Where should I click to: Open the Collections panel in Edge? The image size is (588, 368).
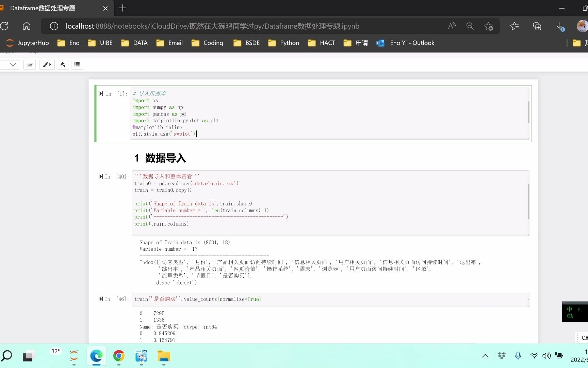537,26
